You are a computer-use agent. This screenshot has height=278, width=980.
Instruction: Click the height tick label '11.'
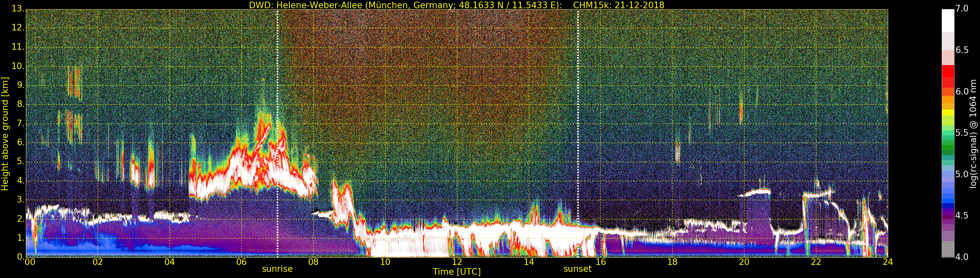[x=18, y=47]
